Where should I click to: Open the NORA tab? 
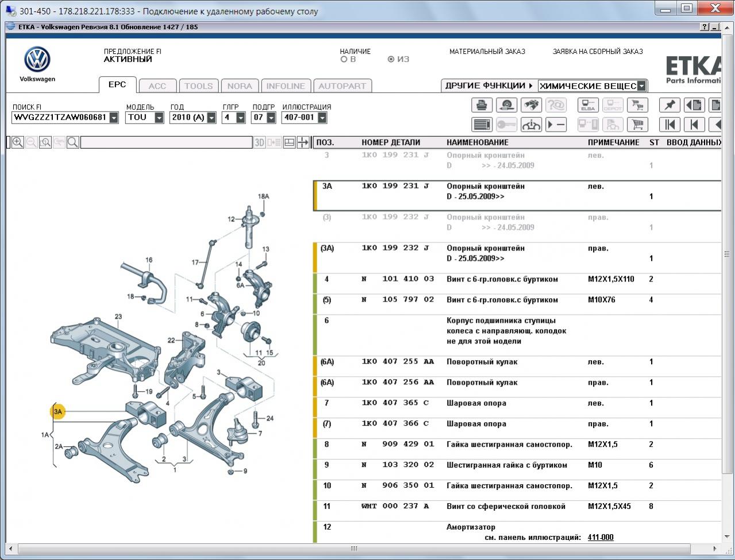pos(240,86)
